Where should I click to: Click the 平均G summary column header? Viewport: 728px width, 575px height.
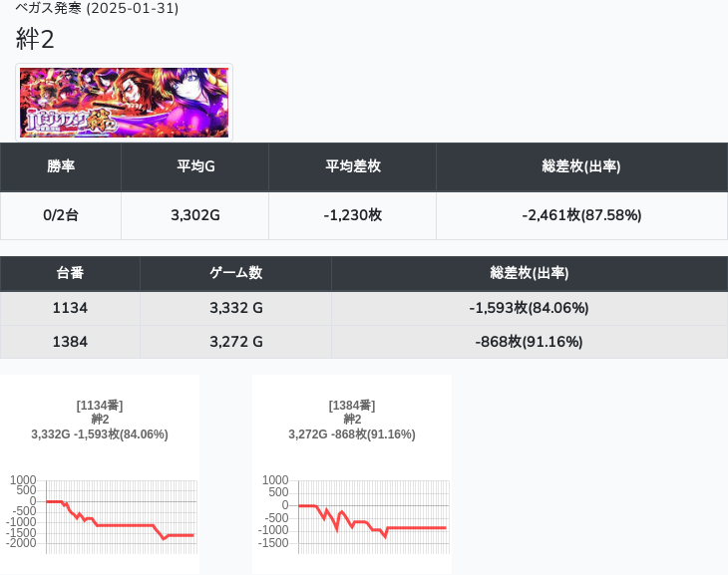point(195,166)
